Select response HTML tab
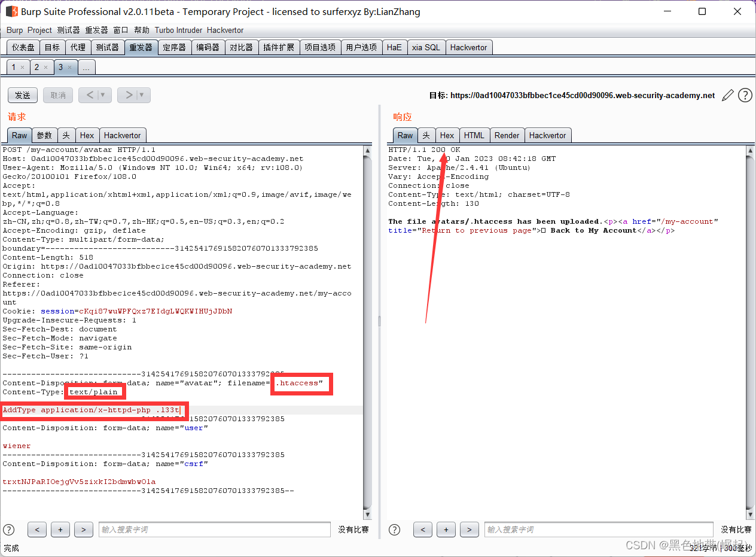 click(474, 135)
